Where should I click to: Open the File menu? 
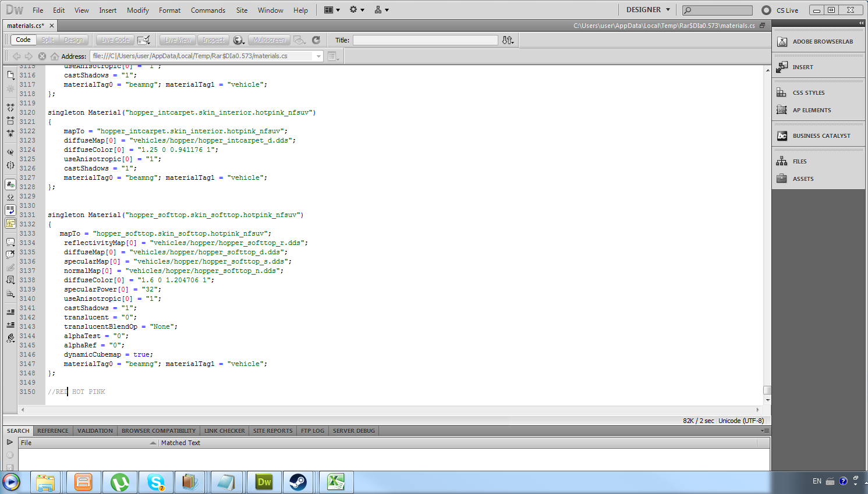[38, 10]
